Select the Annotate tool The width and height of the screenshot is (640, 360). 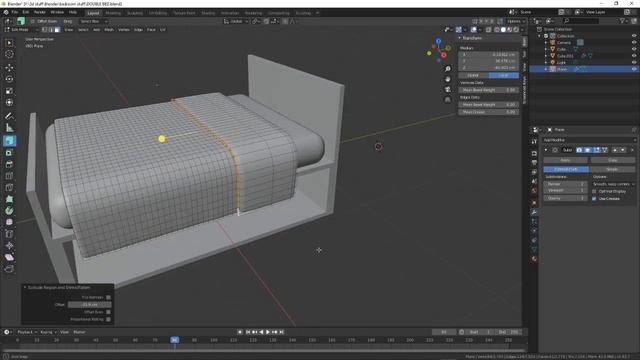click(x=9, y=116)
